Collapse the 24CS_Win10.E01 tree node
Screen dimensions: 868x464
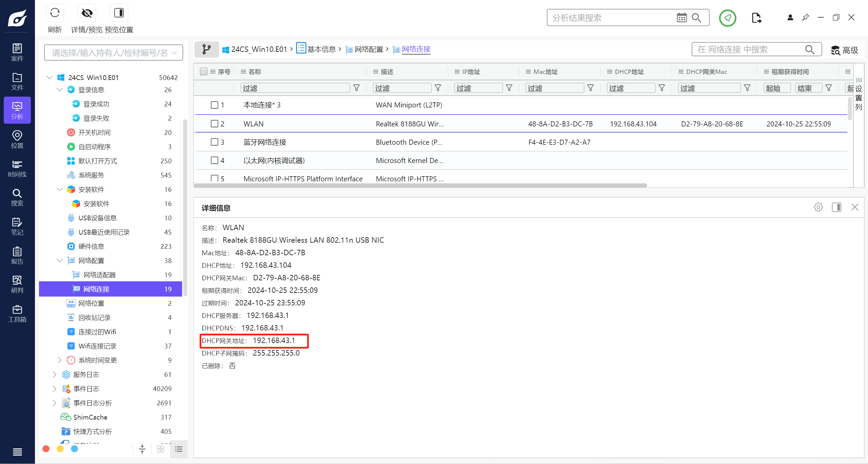pos(50,78)
